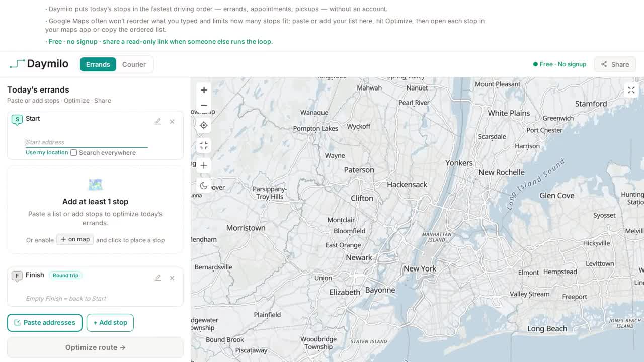This screenshot has height=362, width=644.
Task: Click the small map illustration thumbnail
Action: pyautogui.click(x=95, y=185)
